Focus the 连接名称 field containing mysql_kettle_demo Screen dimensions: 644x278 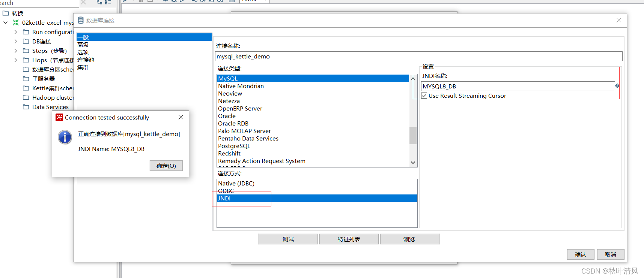[418, 56]
